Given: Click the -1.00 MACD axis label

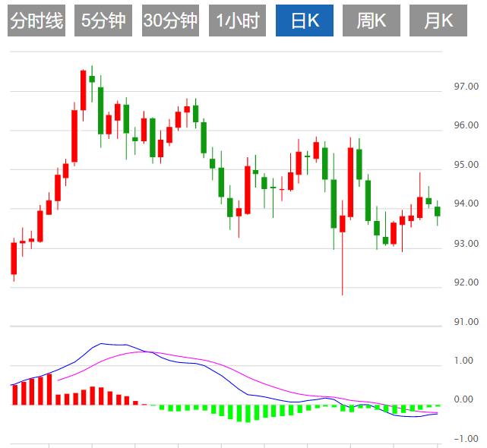Looking at the screenshot, I should coord(466,439).
